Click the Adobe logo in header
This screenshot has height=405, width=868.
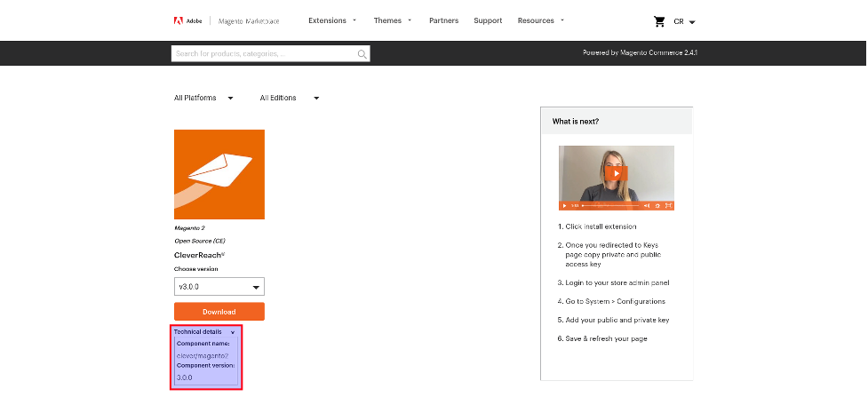(179, 20)
